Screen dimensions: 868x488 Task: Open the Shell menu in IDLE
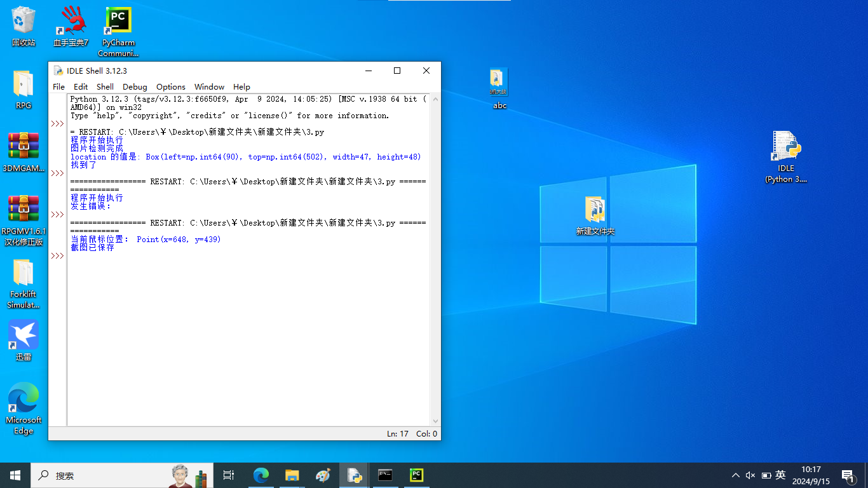coord(105,86)
